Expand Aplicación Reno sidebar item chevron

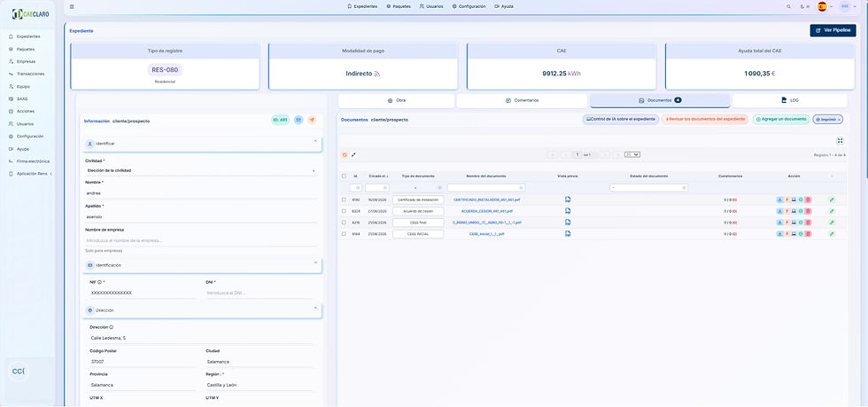coord(51,174)
